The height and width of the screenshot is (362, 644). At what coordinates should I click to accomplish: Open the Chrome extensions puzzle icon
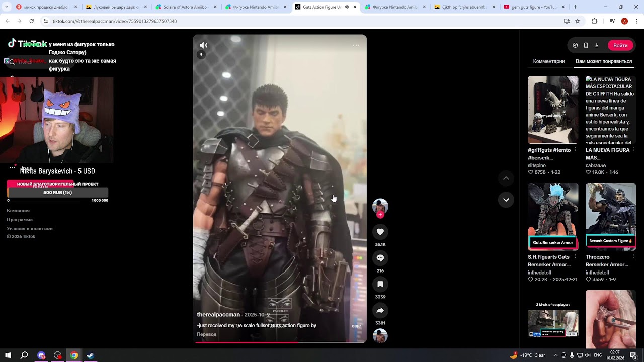[594, 21]
